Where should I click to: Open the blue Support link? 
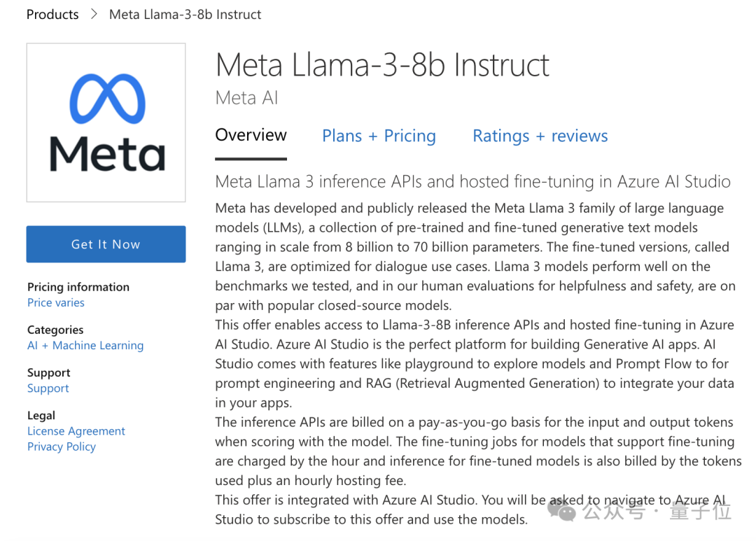point(48,388)
